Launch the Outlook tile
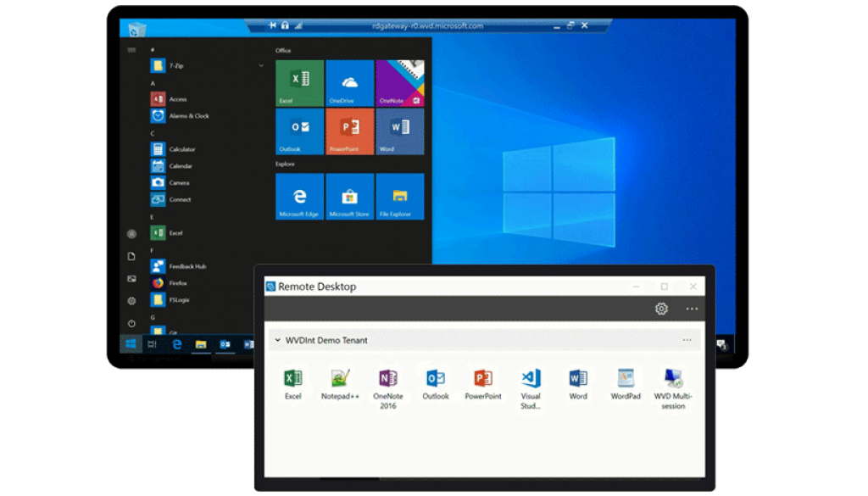 click(299, 131)
